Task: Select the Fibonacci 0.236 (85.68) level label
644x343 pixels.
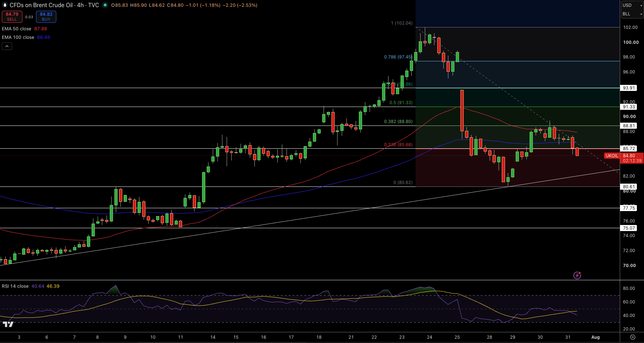Action: pos(398,145)
